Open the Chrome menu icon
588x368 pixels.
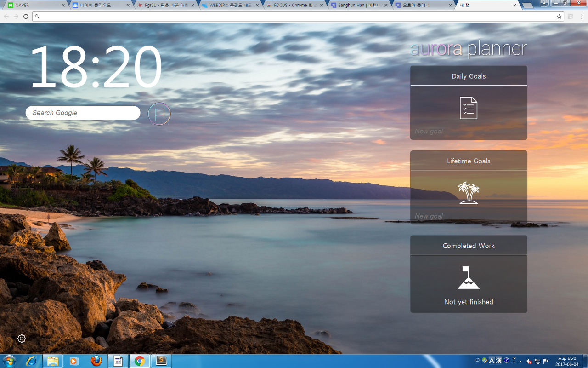pyautogui.click(x=582, y=16)
